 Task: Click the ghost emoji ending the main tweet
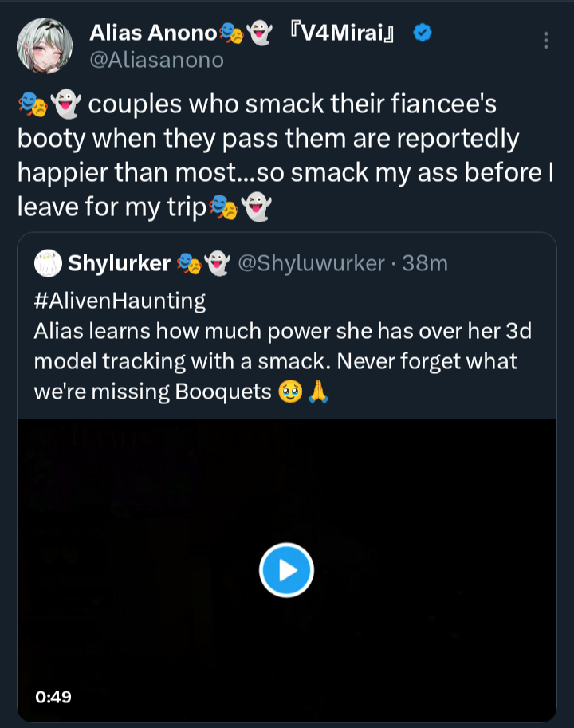pyautogui.click(x=256, y=207)
